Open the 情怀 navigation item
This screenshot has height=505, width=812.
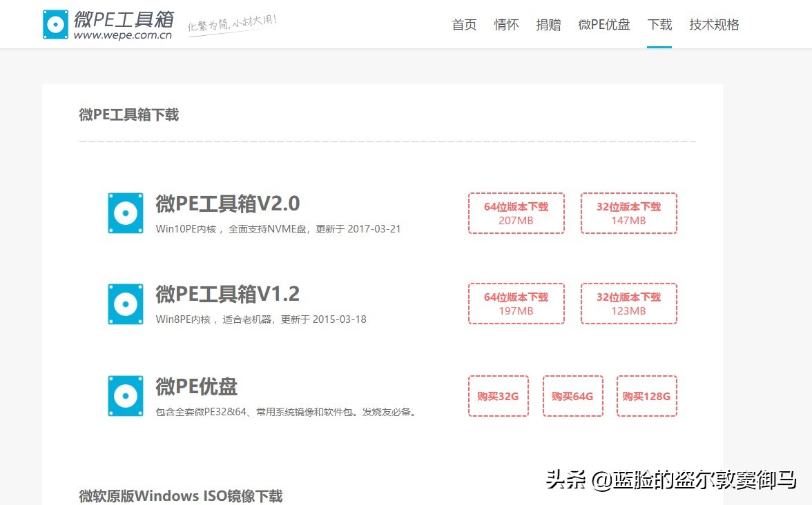pyautogui.click(x=506, y=24)
